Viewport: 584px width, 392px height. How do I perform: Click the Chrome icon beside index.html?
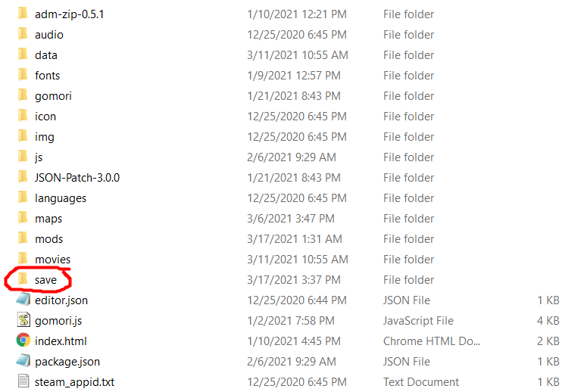pyautogui.click(x=23, y=341)
